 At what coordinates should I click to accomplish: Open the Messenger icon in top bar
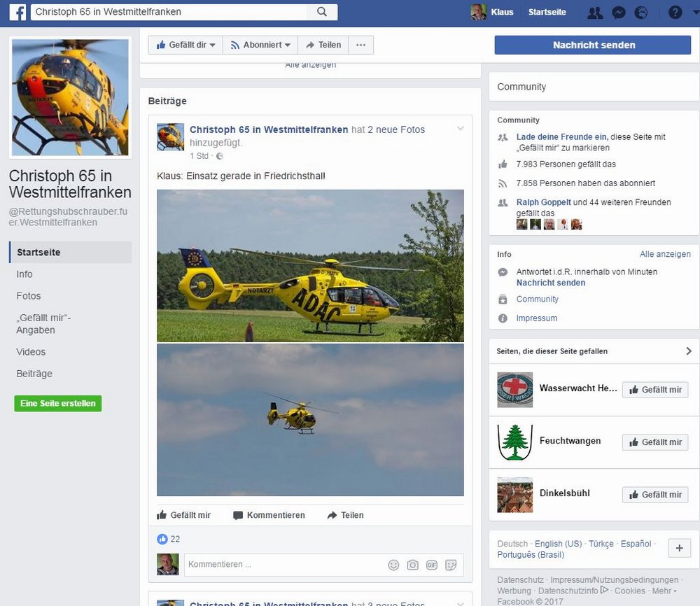click(618, 13)
